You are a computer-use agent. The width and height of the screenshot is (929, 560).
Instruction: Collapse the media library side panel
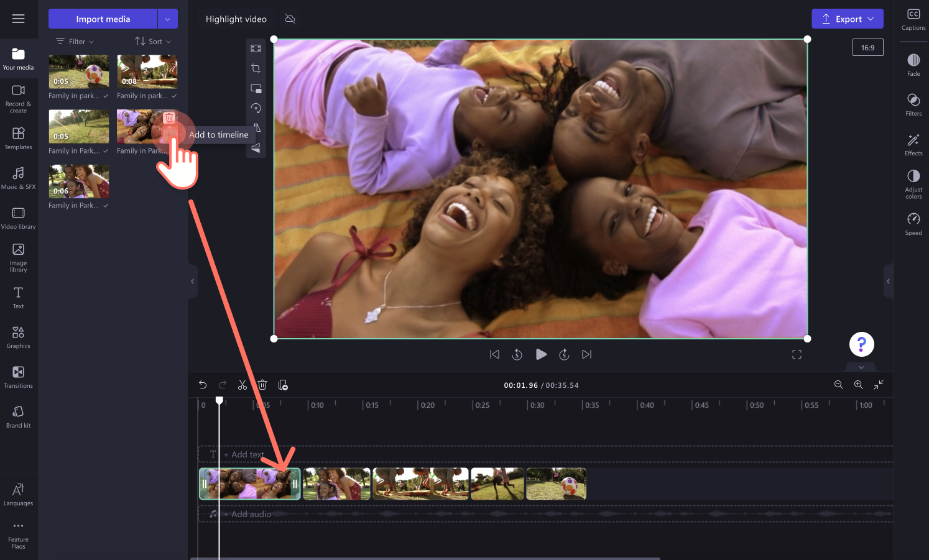pos(192,281)
